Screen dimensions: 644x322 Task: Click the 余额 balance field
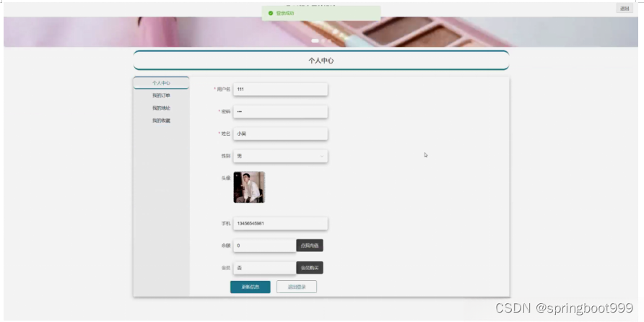265,245
